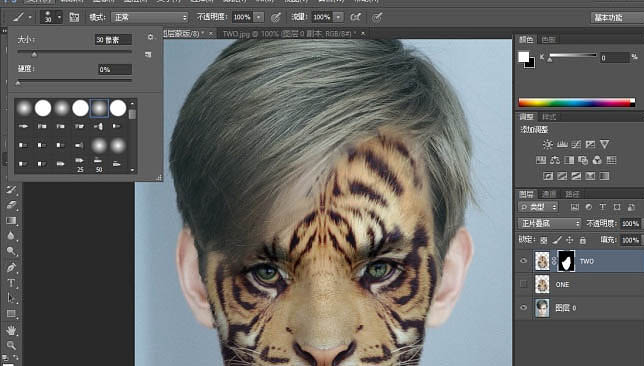Add Vibrance adjustment layer

click(604, 144)
